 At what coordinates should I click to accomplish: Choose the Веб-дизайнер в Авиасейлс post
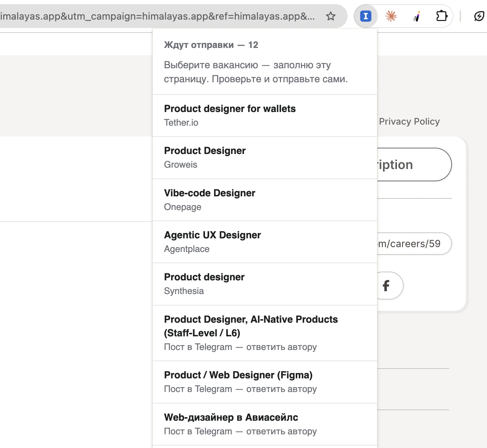pos(265,424)
